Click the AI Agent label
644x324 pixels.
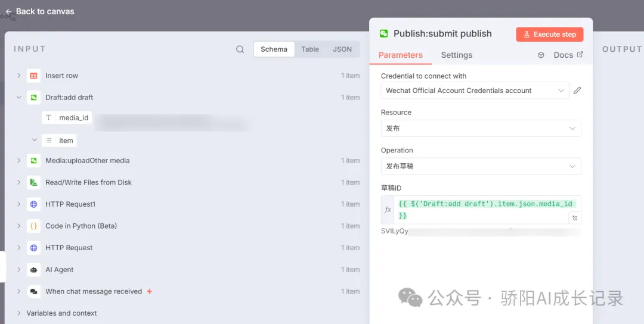pyautogui.click(x=60, y=269)
